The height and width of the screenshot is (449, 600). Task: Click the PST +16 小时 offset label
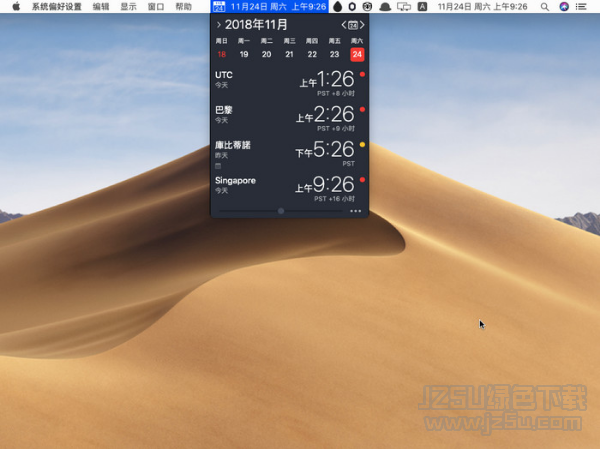point(334,199)
